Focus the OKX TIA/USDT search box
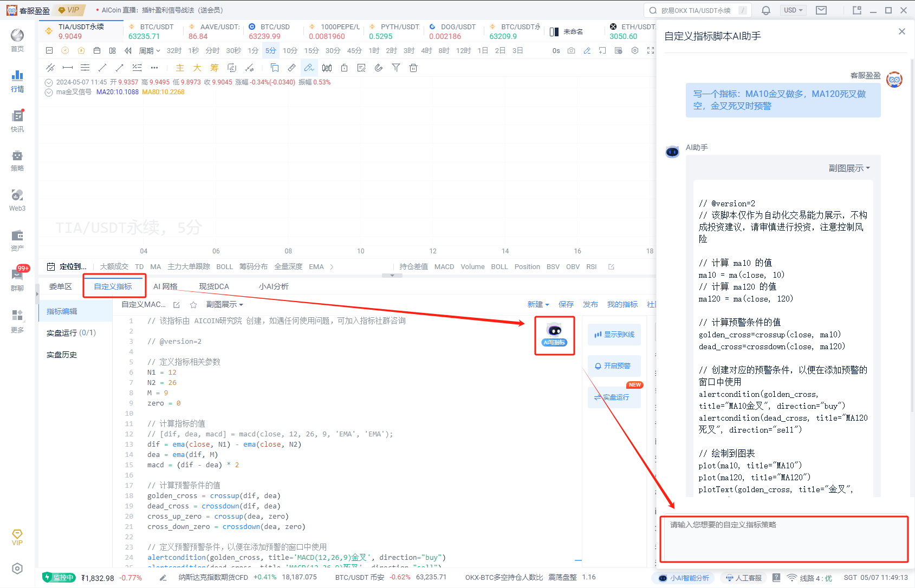 click(698, 10)
